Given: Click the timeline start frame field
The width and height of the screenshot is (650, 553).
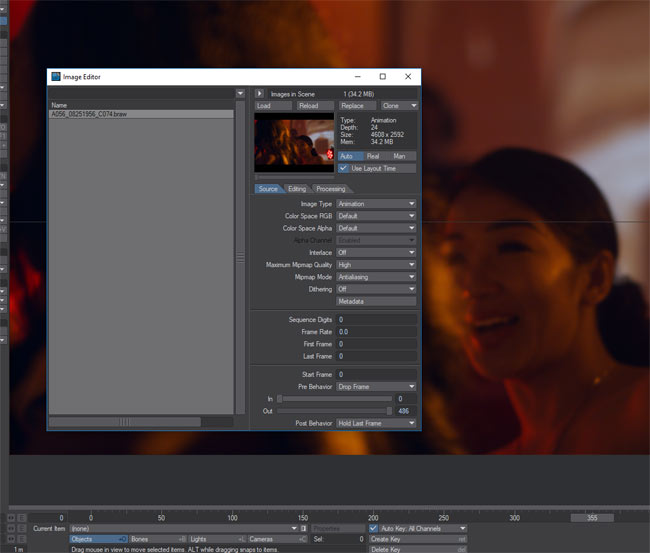Looking at the screenshot, I should [49, 518].
